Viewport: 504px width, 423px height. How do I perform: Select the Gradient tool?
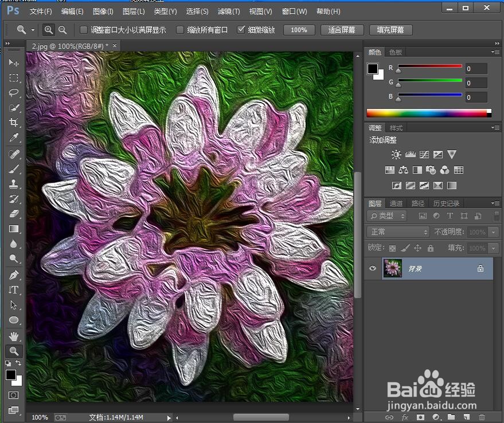tap(14, 229)
